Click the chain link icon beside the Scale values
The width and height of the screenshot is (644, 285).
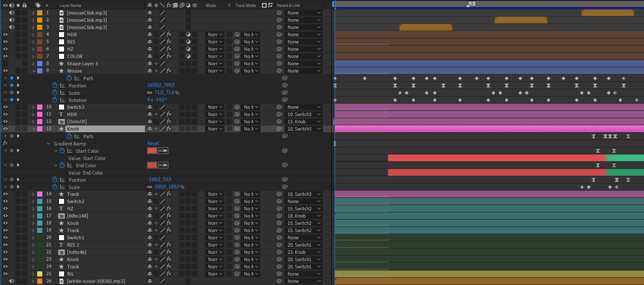coord(149,92)
